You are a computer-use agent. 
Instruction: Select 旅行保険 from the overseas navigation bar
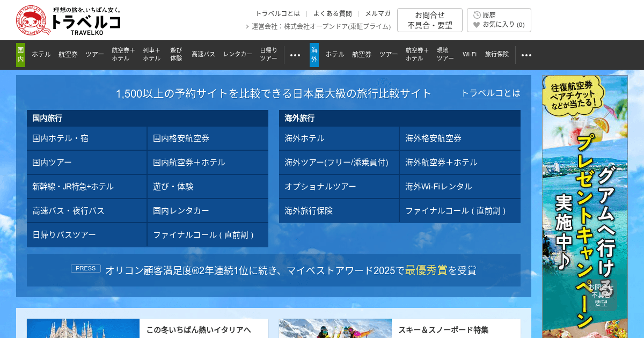click(x=496, y=54)
